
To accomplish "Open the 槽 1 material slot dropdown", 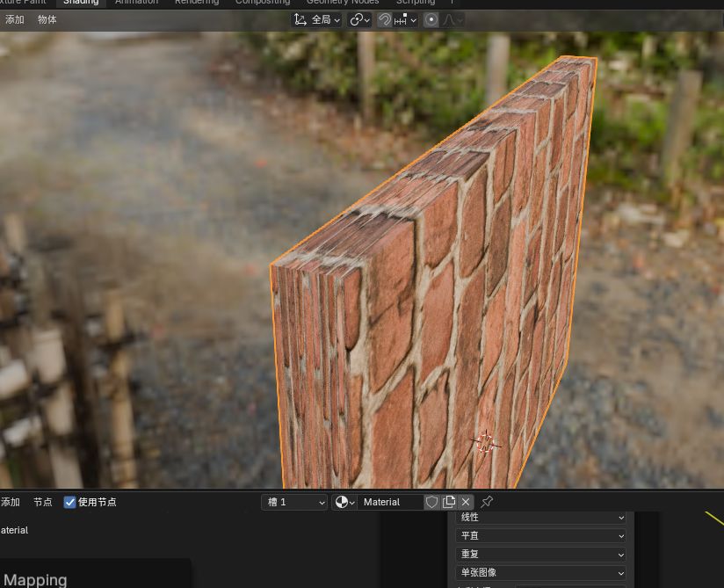I will (x=294, y=502).
